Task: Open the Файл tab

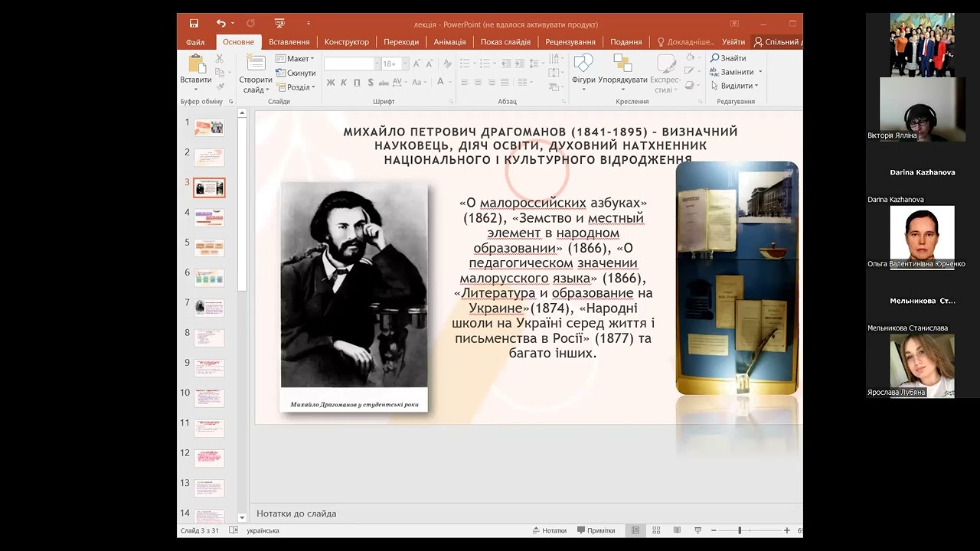Action: (x=195, y=42)
